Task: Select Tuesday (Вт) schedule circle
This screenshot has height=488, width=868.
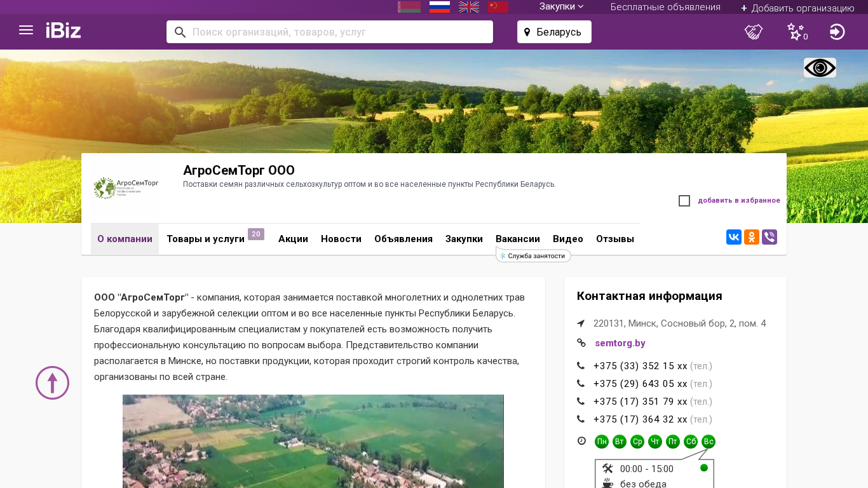Action: coord(620,442)
